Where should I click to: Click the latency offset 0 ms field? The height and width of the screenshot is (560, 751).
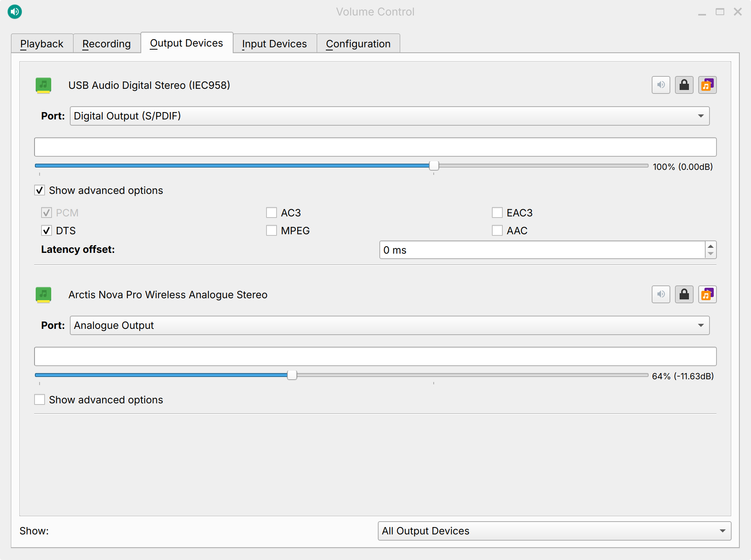[542, 250]
